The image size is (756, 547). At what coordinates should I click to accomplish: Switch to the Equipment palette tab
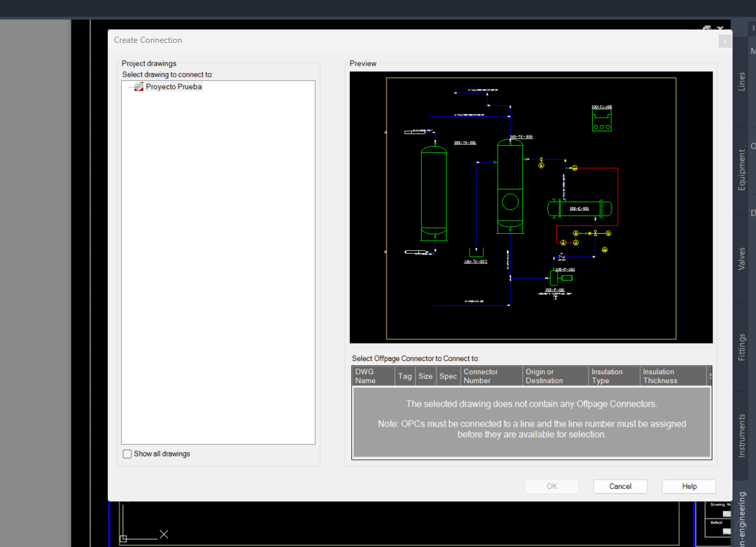click(x=742, y=169)
